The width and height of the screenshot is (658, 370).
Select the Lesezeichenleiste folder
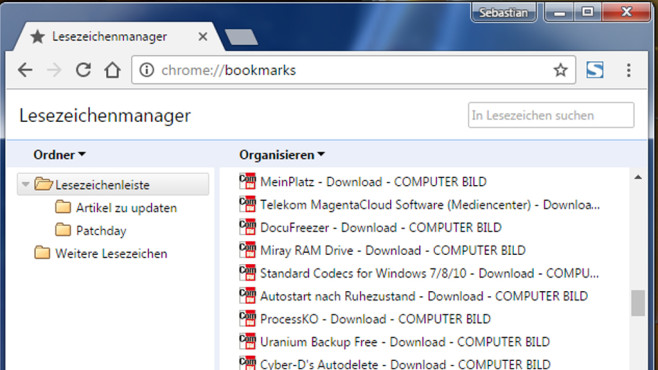113,185
